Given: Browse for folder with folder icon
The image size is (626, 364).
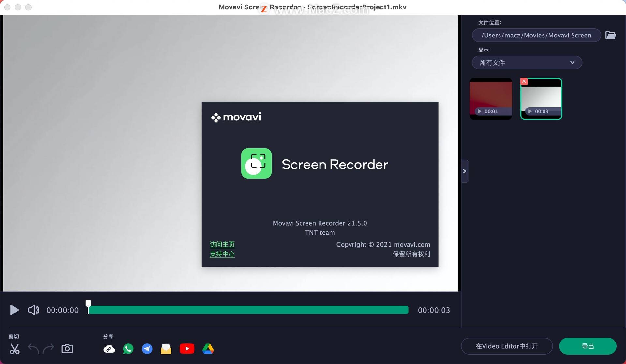Looking at the screenshot, I should pyautogui.click(x=610, y=35).
